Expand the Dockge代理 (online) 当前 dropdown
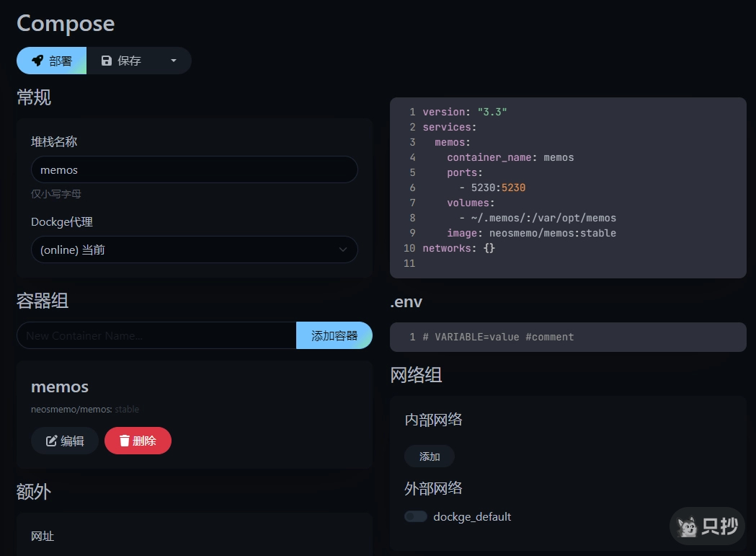The height and width of the screenshot is (556, 756). (194, 250)
